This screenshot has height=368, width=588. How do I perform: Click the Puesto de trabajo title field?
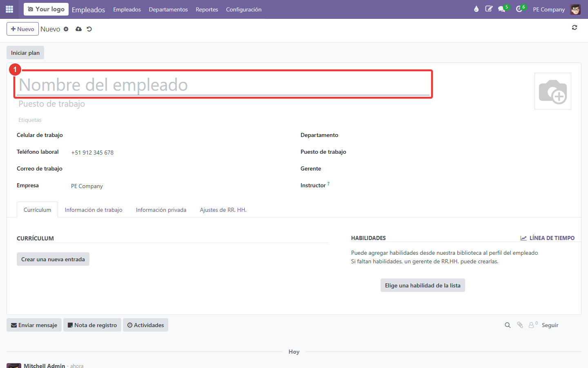point(223,104)
